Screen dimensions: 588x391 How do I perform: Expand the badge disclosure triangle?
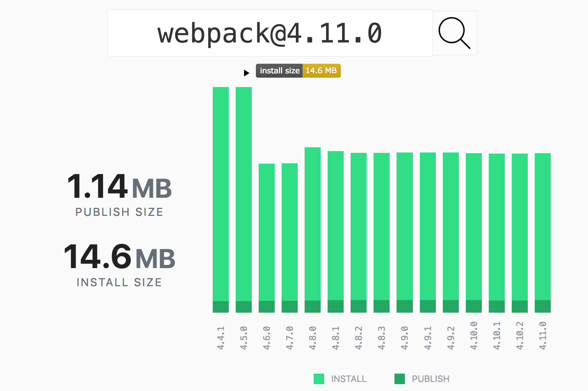coord(246,73)
